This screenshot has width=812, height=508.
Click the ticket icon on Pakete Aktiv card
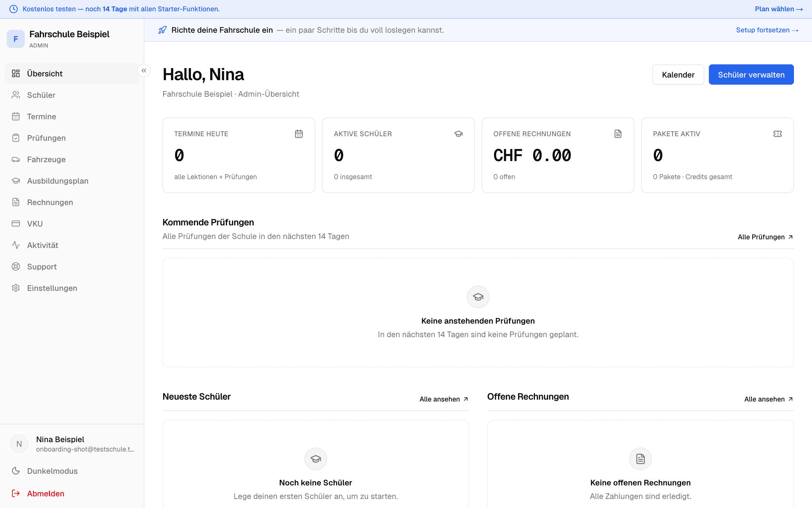point(777,134)
